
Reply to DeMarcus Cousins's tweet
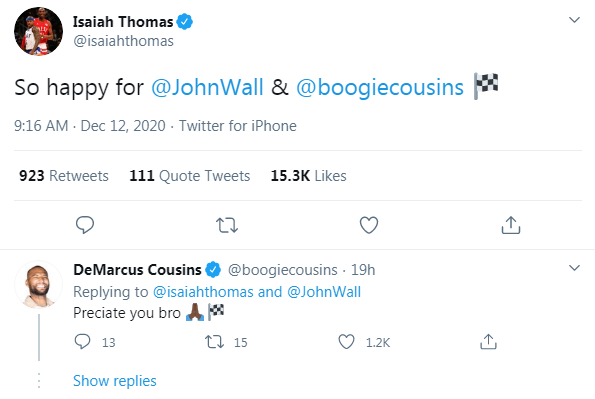(82, 342)
